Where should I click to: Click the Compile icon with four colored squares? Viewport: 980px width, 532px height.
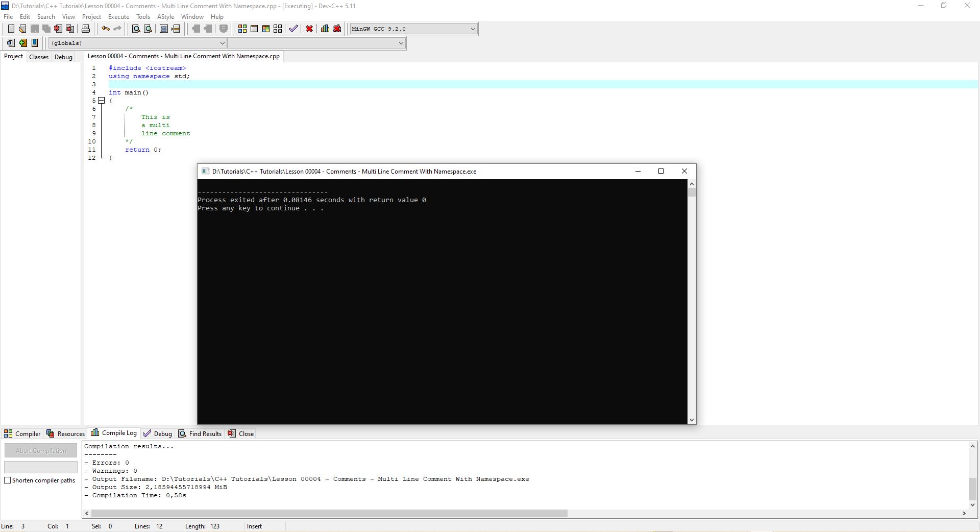click(242, 29)
